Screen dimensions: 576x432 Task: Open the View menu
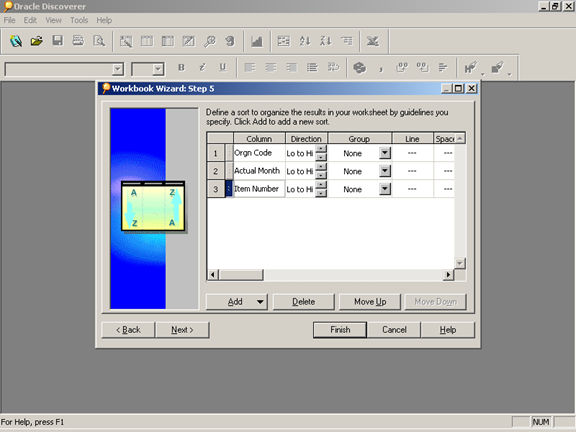[53, 20]
